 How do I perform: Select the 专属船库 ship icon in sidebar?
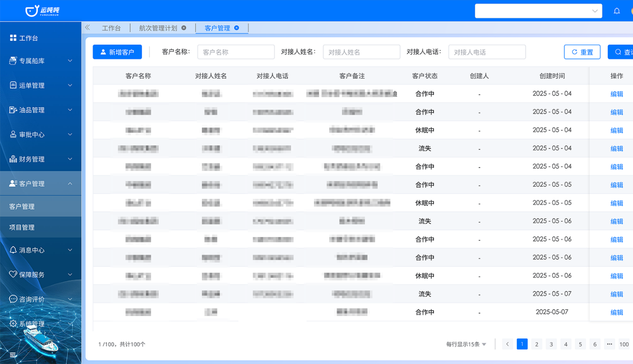pyautogui.click(x=14, y=61)
